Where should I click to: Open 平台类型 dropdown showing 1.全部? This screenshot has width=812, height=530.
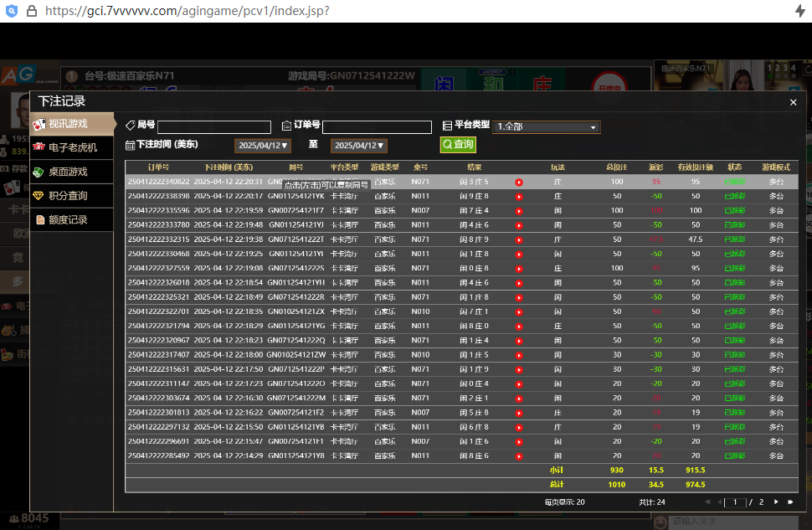click(x=547, y=127)
